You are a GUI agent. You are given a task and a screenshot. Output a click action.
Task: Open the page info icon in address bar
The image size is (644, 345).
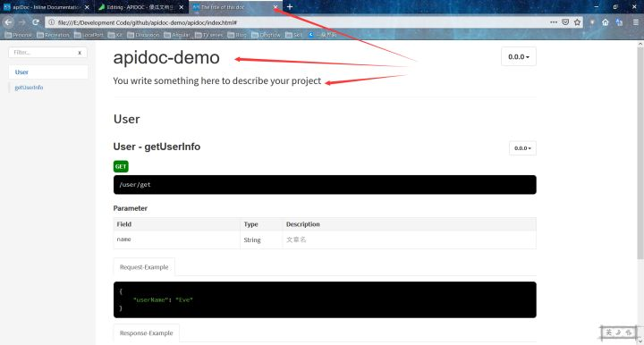[x=52, y=22]
